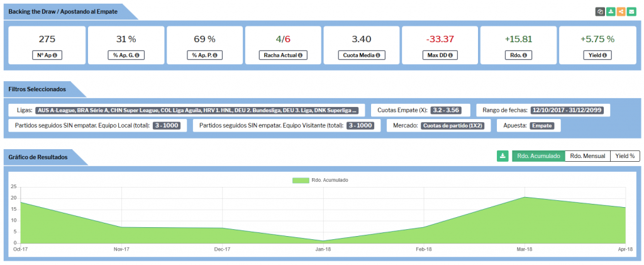Send the report via the envelope icon
The height and width of the screenshot is (265, 644).
click(x=631, y=11)
